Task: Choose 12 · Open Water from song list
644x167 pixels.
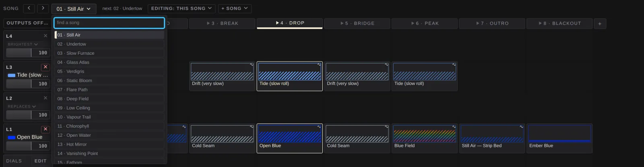Action: pyautogui.click(x=109, y=135)
